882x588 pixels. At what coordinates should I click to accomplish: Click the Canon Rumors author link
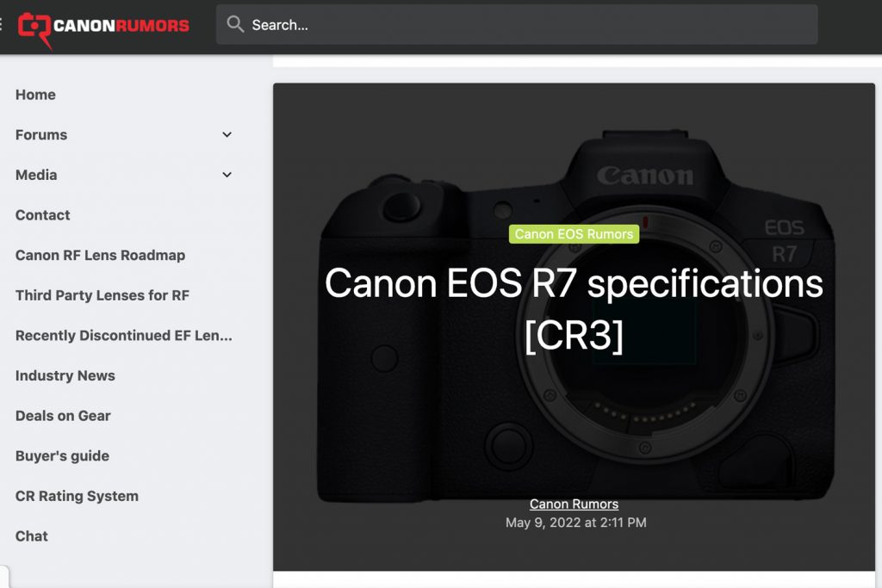point(574,504)
